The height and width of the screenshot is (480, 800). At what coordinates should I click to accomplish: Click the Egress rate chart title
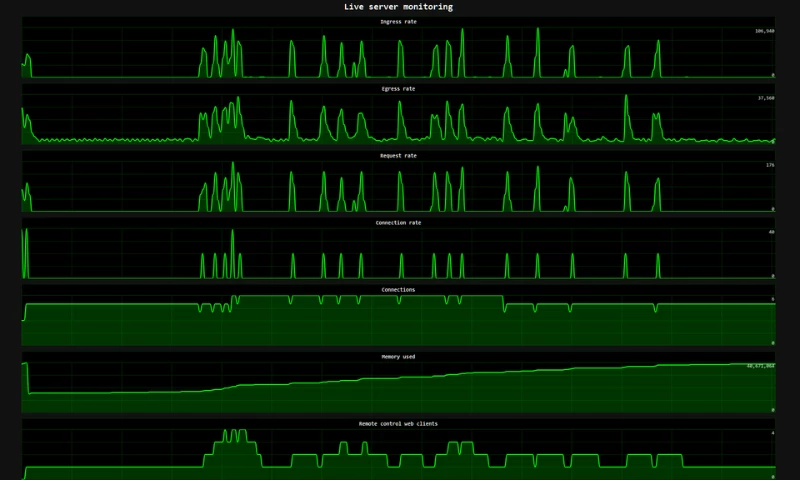(x=398, y=89)
